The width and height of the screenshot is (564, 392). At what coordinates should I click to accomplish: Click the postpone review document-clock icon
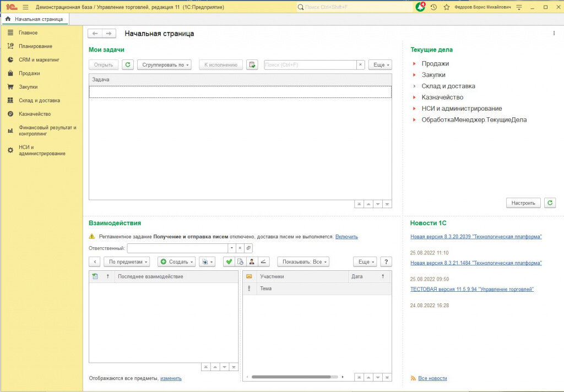pos(240,262)
